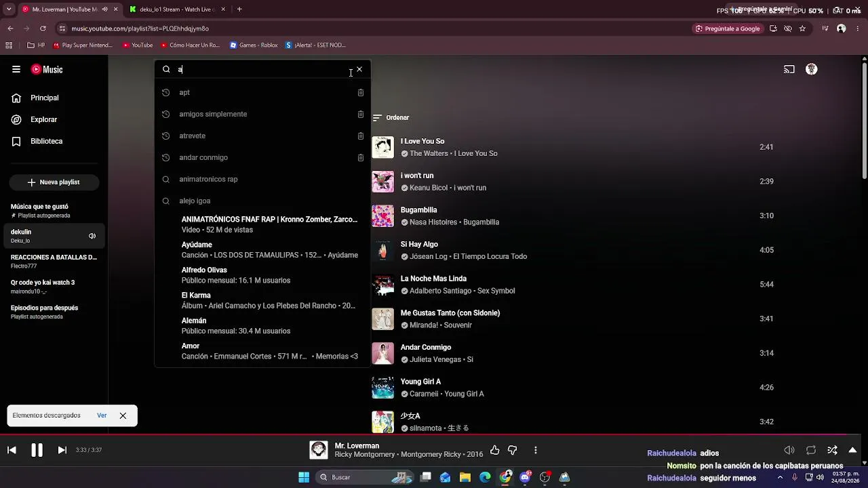Delete the "apt" search history entry
This screenshot has height=488, width=868.
tap(361, 92)
